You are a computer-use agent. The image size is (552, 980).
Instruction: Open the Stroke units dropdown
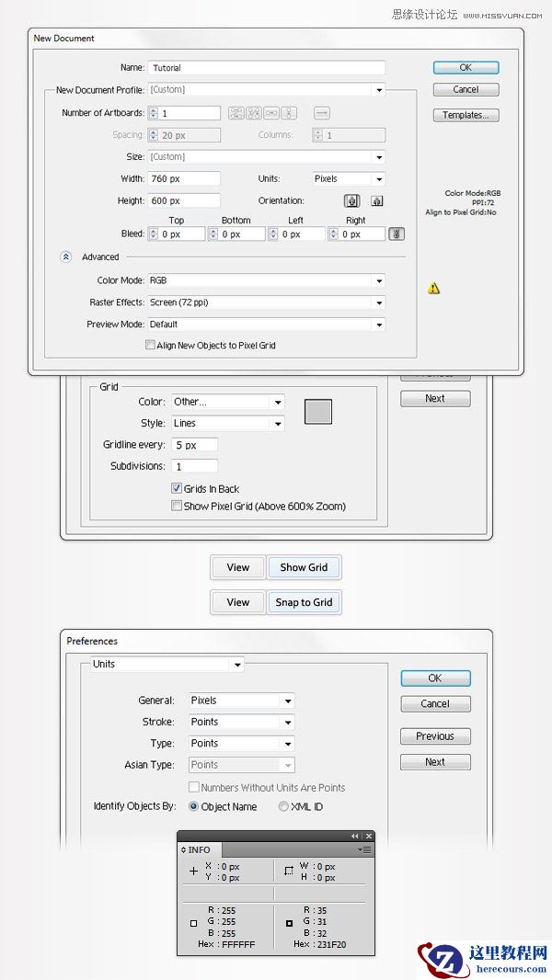pyautogui.click(x=241, y=722)
